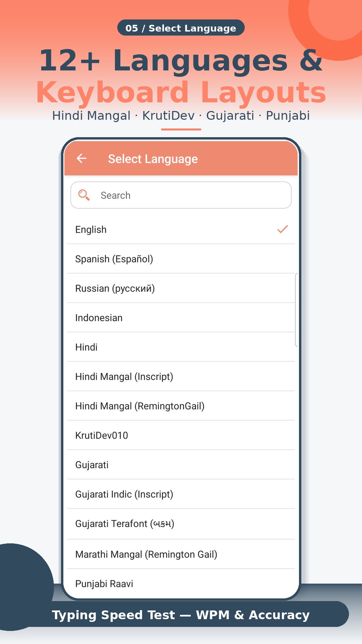Screen dimensions: 362x644
Task: Click the checkmark beside English
Action: 283,229
